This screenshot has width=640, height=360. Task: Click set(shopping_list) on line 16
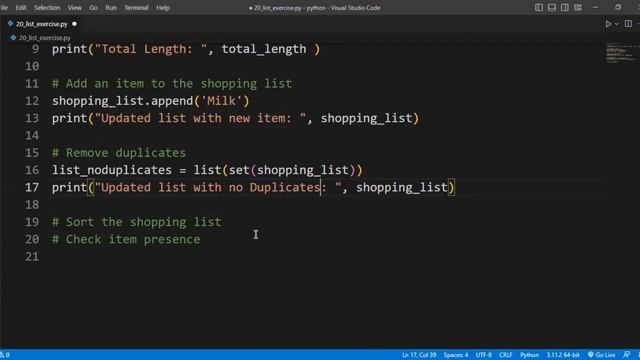pos(292,170)
